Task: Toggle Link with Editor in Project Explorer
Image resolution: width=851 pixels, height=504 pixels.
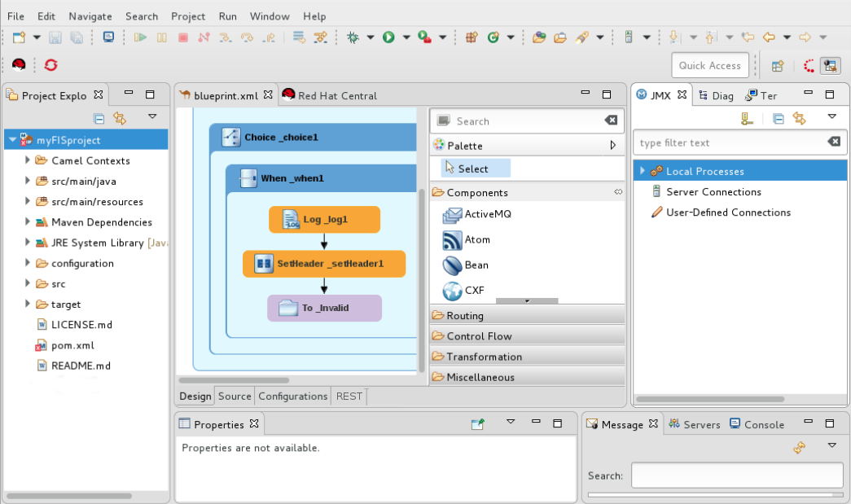Action: [120, 119]
